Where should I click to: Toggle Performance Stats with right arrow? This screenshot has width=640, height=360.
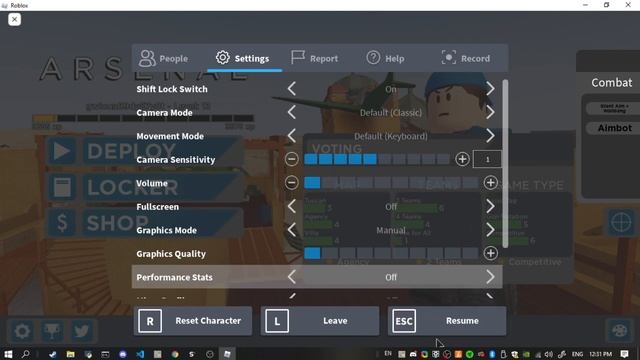click(x=490, y=277)
